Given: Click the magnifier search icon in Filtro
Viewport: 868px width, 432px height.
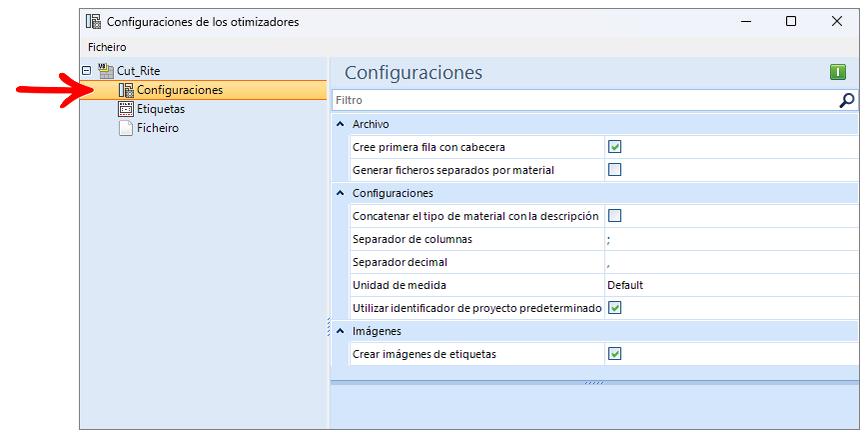Looking at the screenshot, I should pyautogui.click(x=846, y=100).
